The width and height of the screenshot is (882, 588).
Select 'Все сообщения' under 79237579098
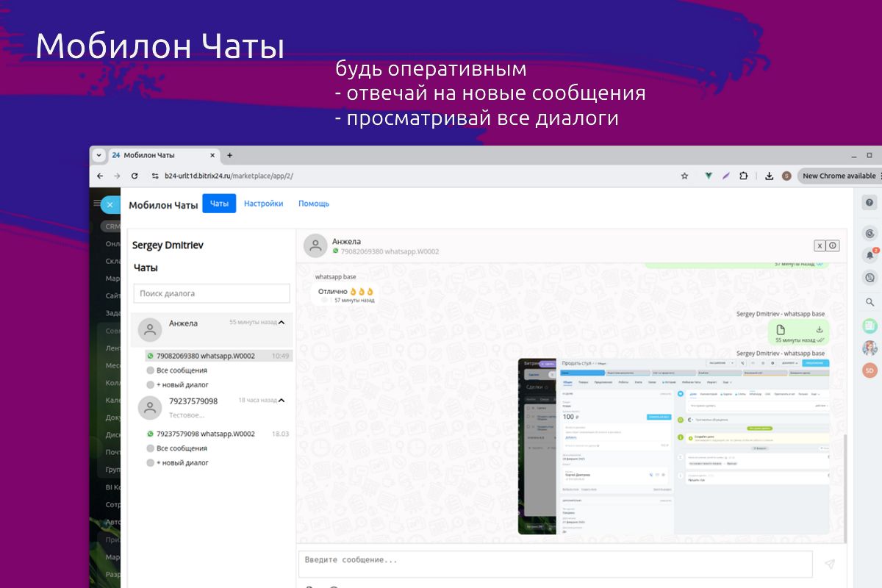click(x=182, y=448)
